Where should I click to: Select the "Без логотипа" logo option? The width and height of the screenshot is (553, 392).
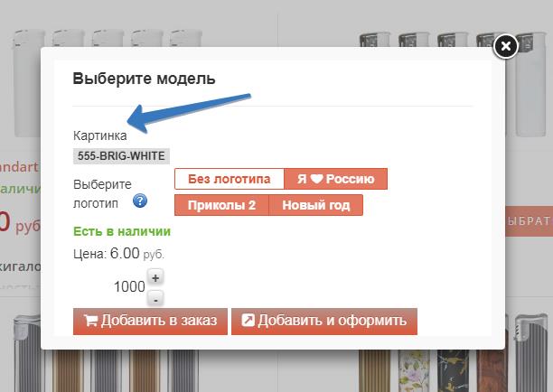(x=230, y=179)
